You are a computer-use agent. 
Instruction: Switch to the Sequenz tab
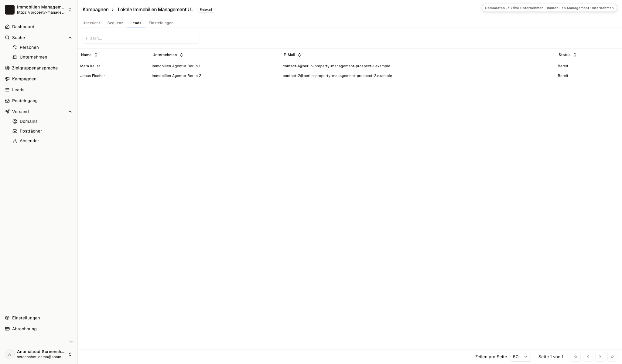click(115, 23)
